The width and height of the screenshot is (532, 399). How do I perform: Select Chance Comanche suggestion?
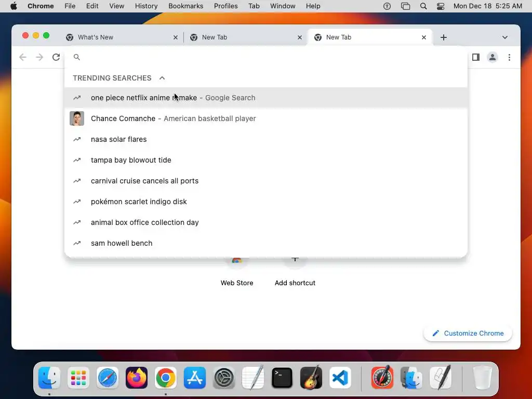pos(265,118)
